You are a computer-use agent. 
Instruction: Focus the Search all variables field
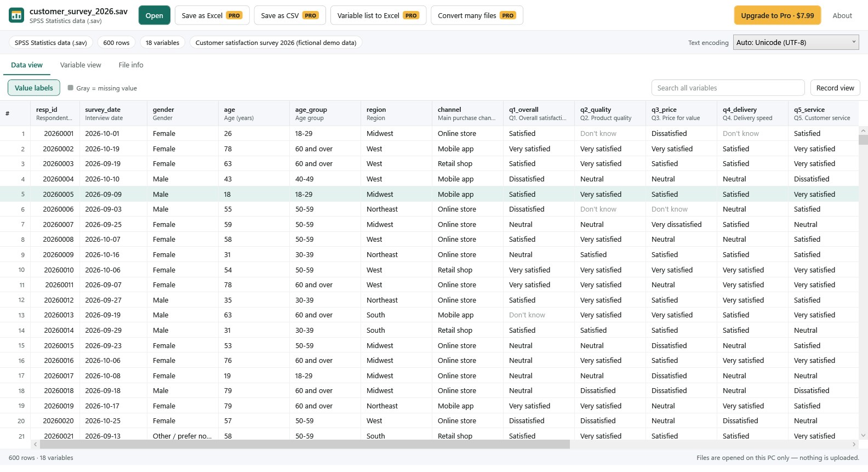pyautogui.click(x=728, y=88)
